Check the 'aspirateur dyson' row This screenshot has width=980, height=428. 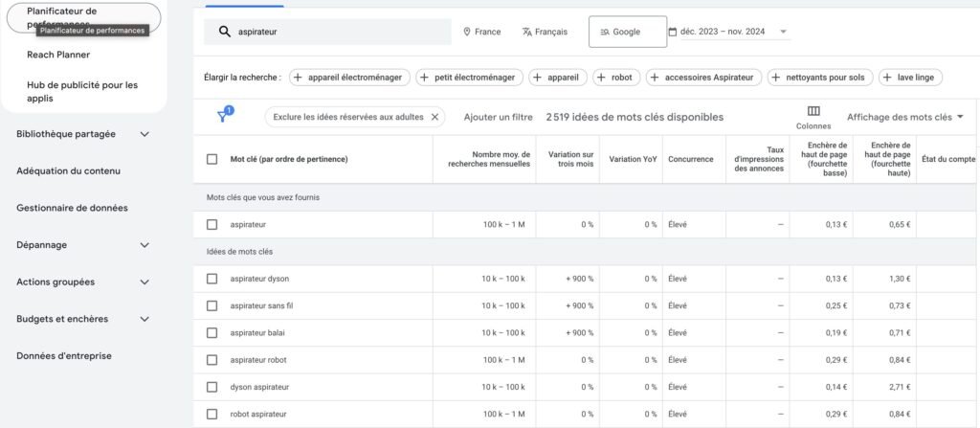[x=212, y=279]
